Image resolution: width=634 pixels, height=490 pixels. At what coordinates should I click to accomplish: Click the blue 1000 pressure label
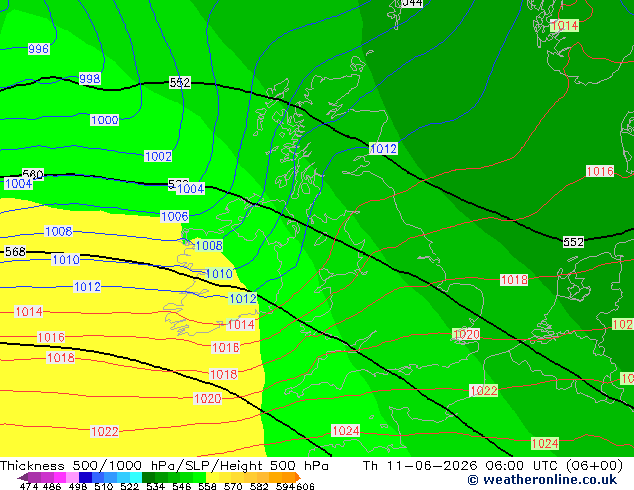tap(104, 120)
